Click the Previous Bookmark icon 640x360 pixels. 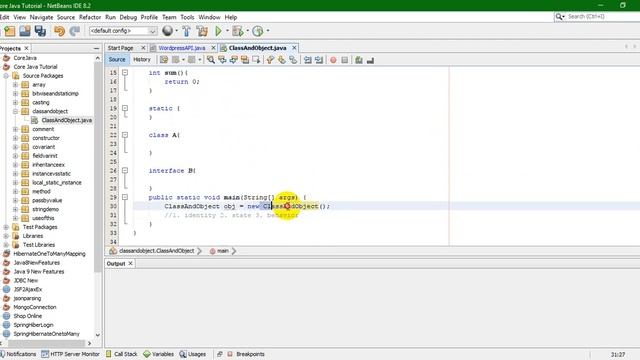click(270, 60)
